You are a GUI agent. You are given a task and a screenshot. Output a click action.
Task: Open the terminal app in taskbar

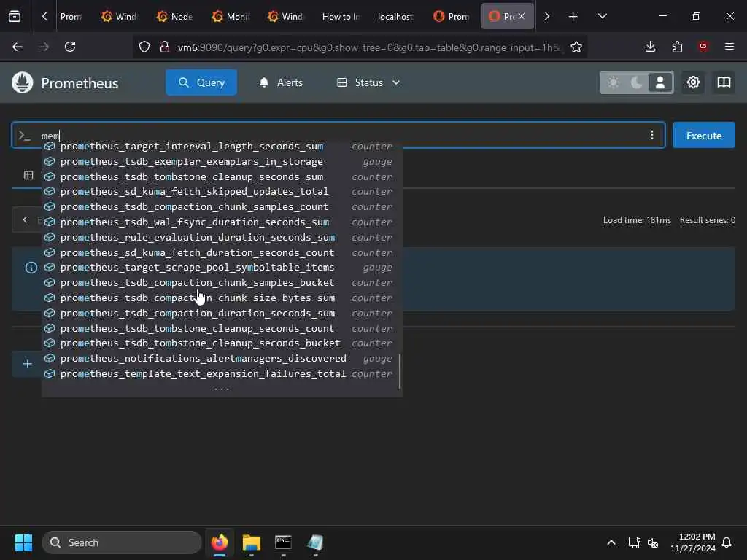point(283,542)
